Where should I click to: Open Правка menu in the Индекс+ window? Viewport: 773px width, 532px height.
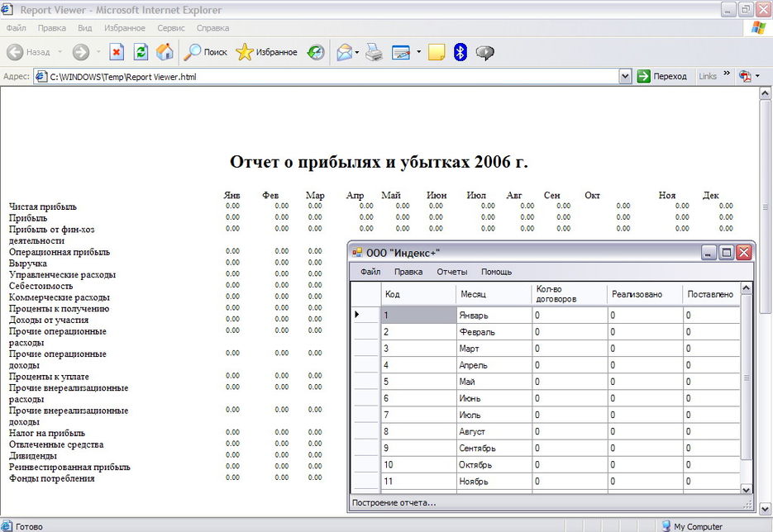point(408,272)
